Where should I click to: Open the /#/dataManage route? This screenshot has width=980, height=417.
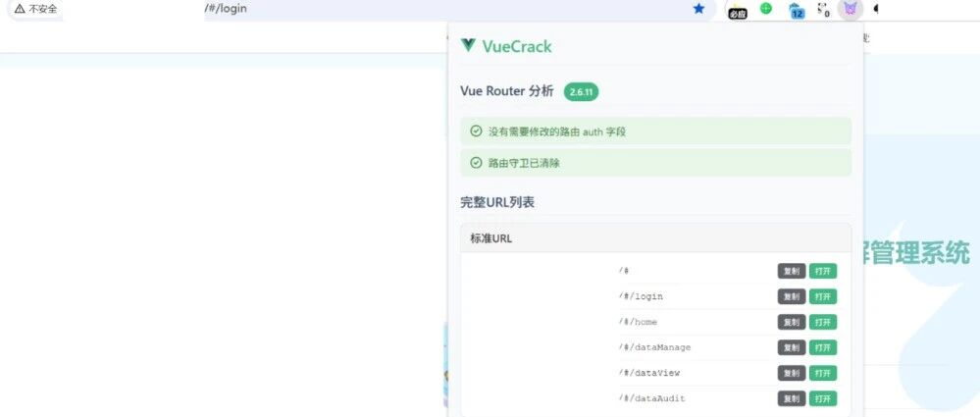tap(822, 347)
